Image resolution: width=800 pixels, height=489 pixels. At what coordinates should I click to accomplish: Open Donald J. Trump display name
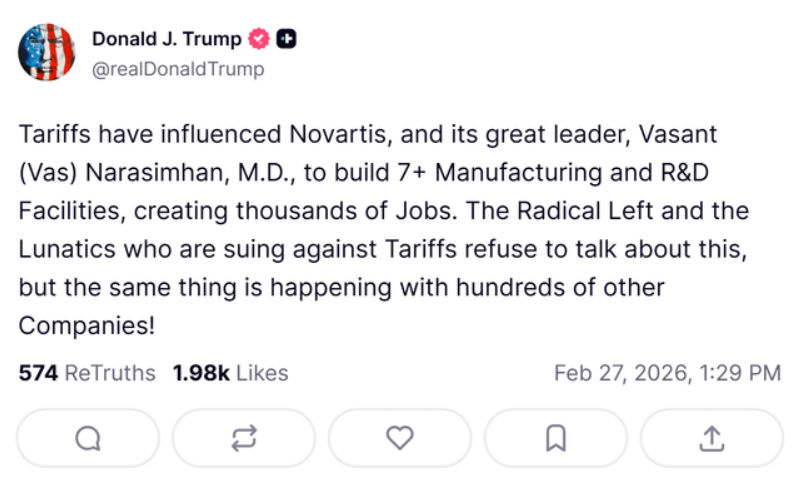pos(166,40)
